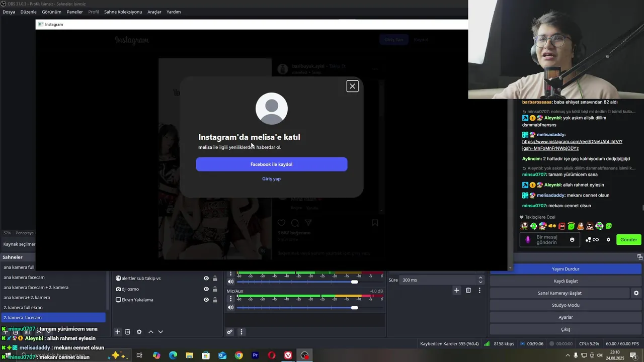Open the Araçlar menu
Image resolution: width=644 pixels, height=362 pixels.
pyautogui.click(x=154, y=12)
